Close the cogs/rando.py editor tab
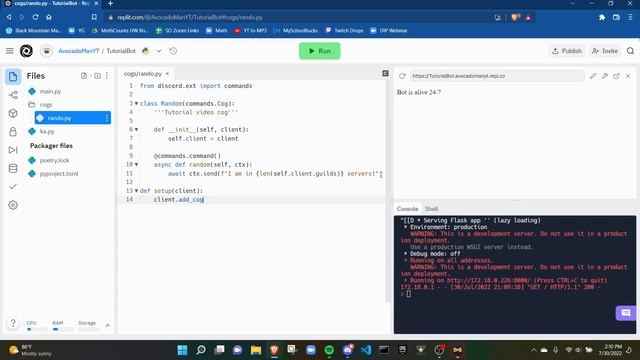 coord(167,74)
